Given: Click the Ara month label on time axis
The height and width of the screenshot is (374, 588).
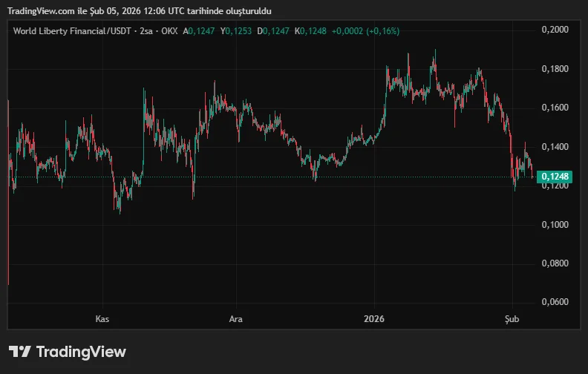Looking at the screenshot, I should (x=235, y=319).
